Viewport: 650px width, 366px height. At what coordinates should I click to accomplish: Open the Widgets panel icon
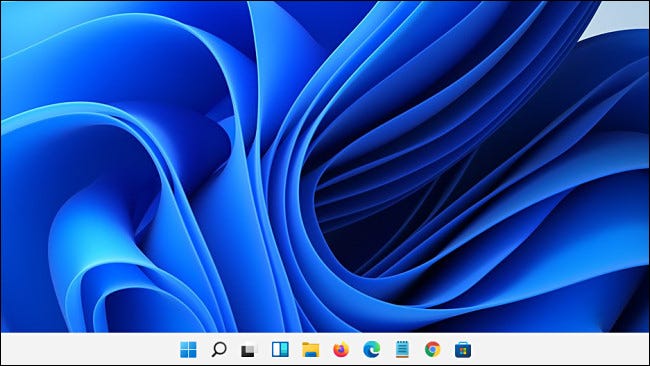tap(280, 349)
